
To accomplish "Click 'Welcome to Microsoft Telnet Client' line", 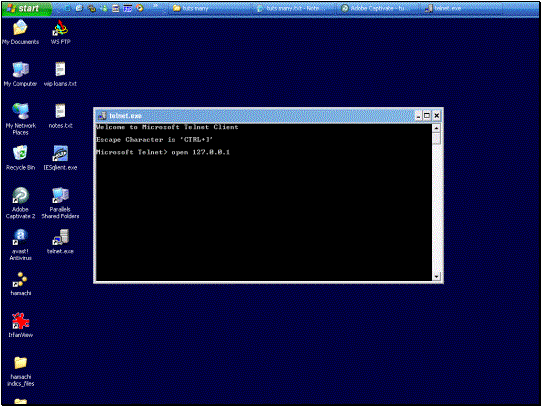I will (x=167, y=127).
